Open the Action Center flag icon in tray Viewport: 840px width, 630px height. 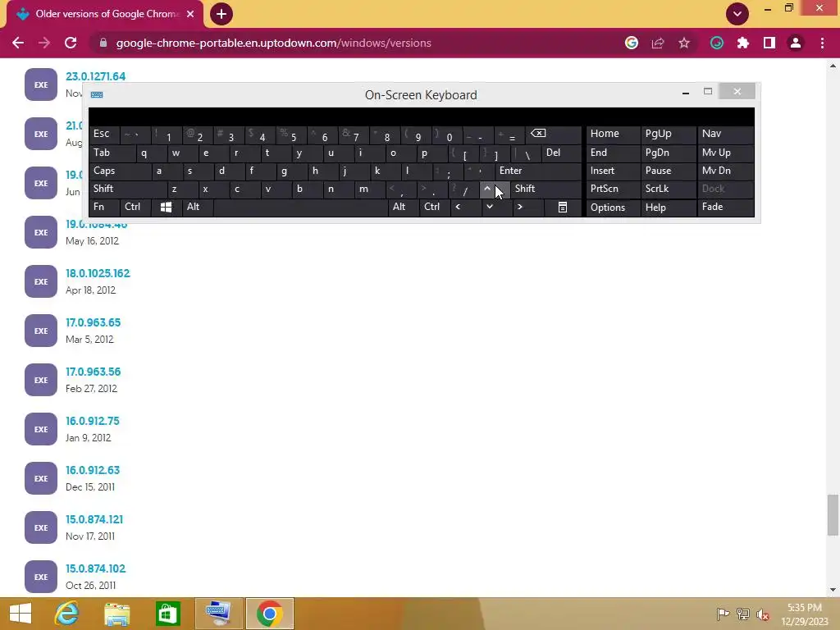(x=723, y=614)
